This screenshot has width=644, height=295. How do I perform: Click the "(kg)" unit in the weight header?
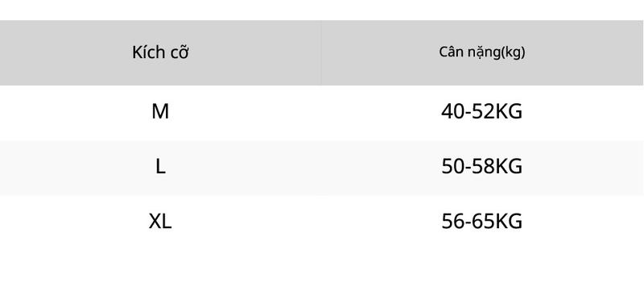click(514, 53)
